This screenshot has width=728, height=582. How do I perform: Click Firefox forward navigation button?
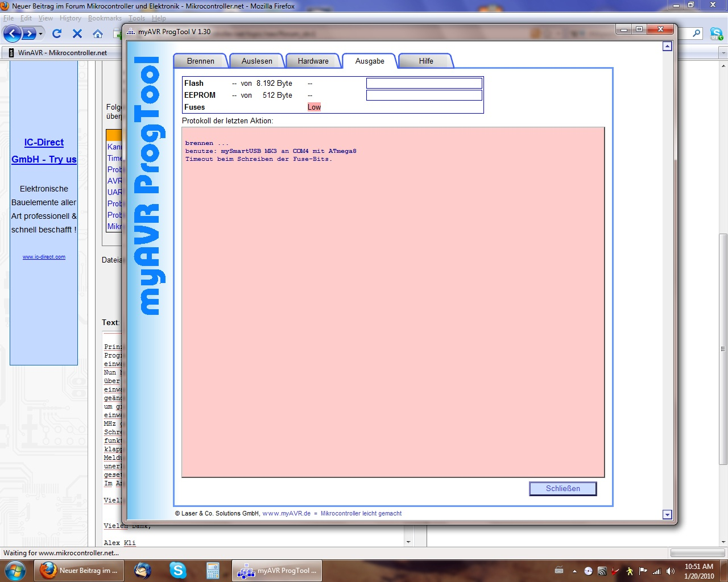[28, 34]
